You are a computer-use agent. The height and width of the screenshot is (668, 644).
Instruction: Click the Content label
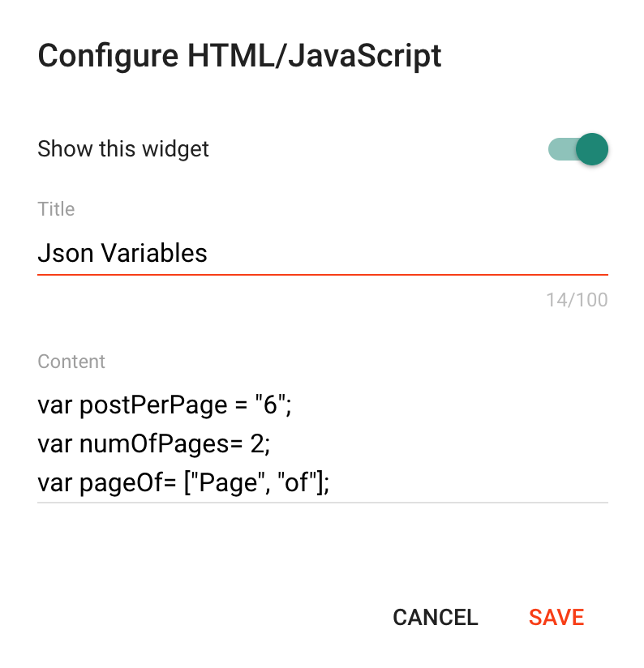(71, 362)
